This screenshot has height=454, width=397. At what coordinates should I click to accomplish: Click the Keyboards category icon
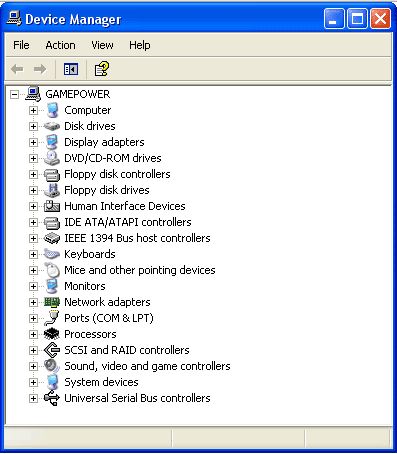coord(52,254)
